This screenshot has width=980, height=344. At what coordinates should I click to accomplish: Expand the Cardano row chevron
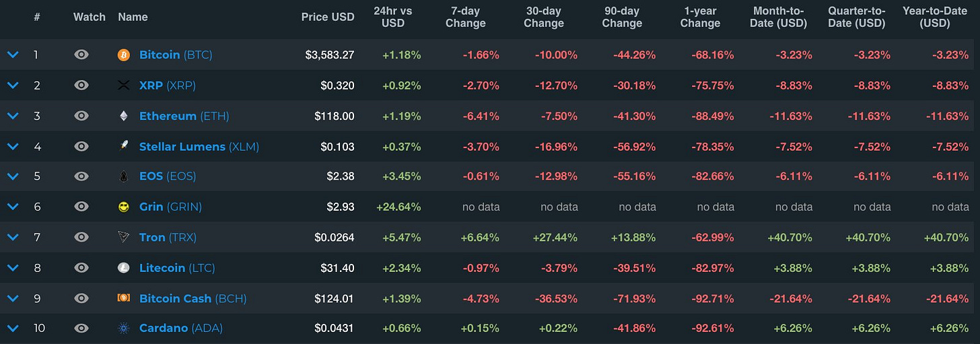click(12, 329)
